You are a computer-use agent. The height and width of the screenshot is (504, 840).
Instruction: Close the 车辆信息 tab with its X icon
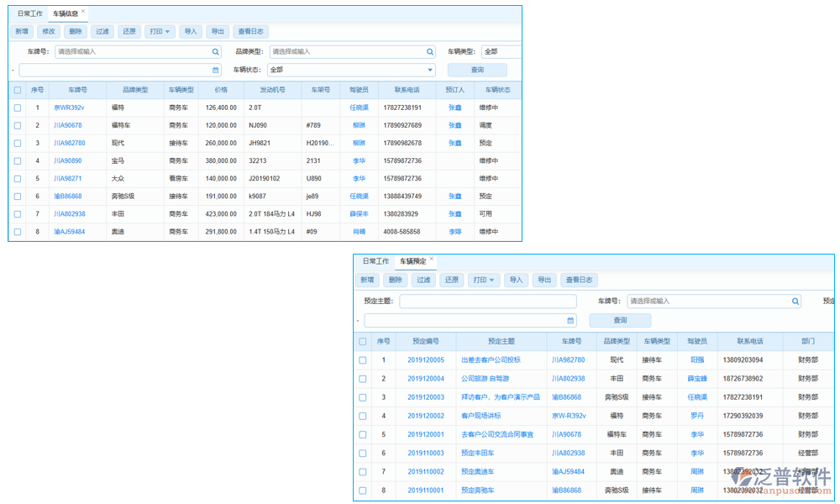click(83, 12)
